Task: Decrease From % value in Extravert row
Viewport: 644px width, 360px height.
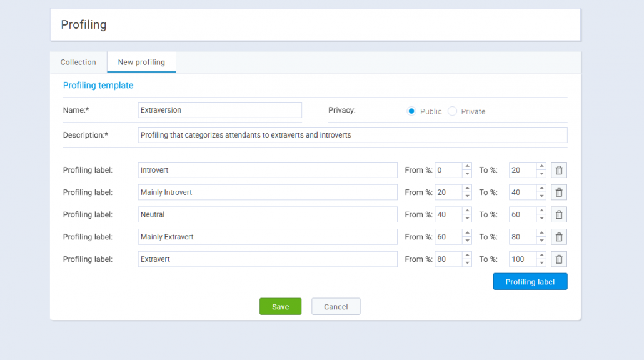Action: coord(467,263)
